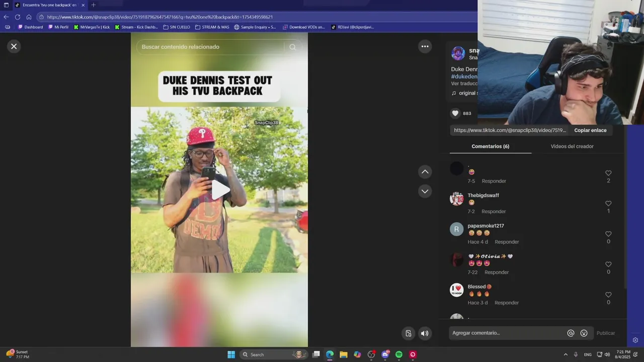Like the first comment with 2 likes
This screenshot has width=644, height=362.
click(x=608, y=173)
